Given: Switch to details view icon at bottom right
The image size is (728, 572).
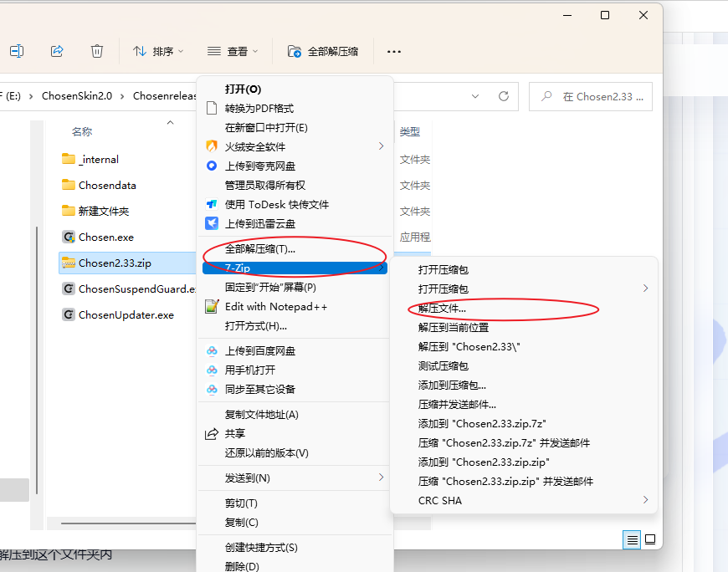Looking at the screenshot, I should pyautogui.click(x=632, y=539).
